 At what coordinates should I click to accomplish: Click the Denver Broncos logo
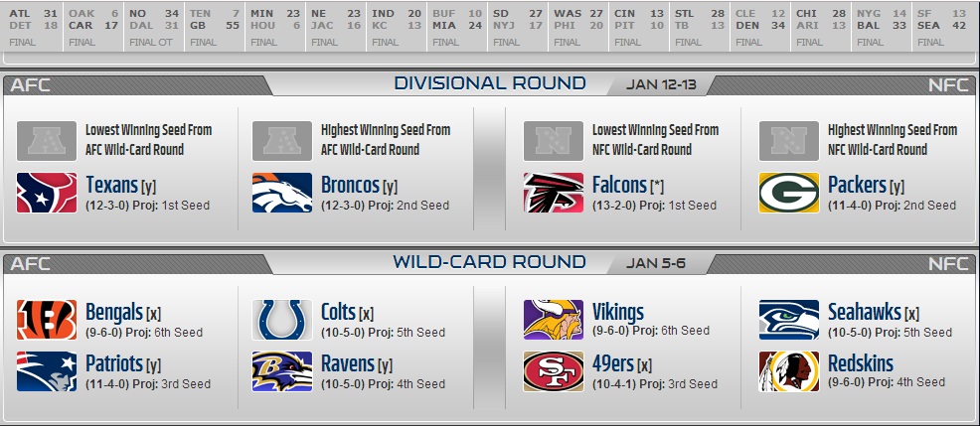(x=282, y=193)
